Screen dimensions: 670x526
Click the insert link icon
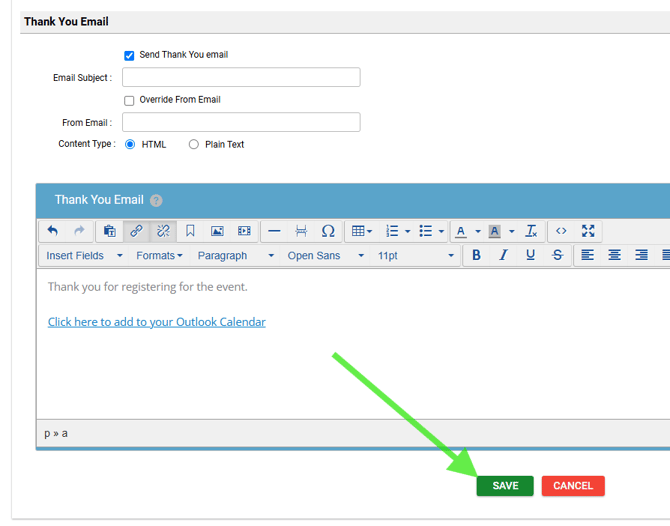point(136,231)
